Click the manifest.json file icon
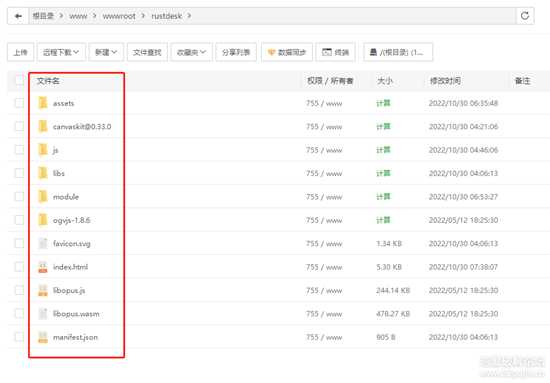 pyautogui.click(x=43, y=337)
